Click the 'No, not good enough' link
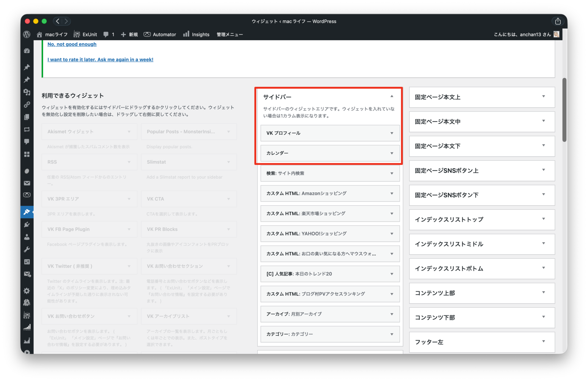The image size is (588, 381). (x=72, y=44)
